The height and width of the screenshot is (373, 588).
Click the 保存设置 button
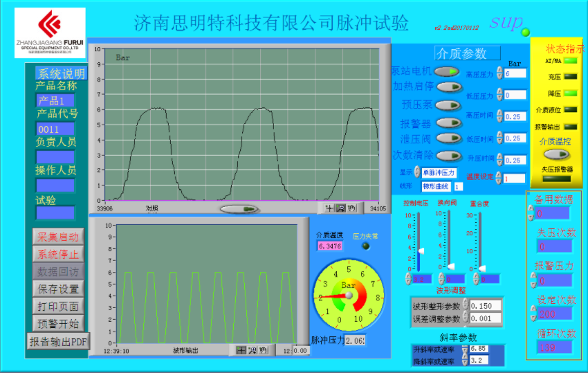[x=58, y=289]
